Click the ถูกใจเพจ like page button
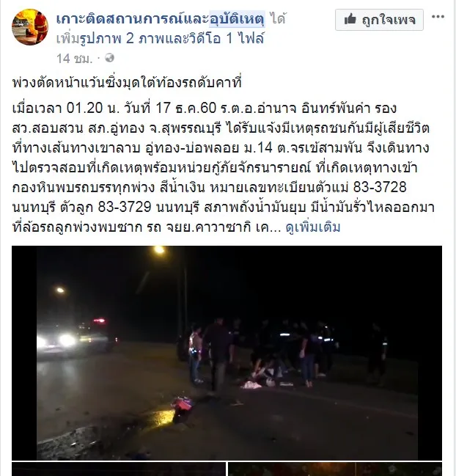The width and height of the screenshot is (456, 476). pyautogui.click(x=379, y=20)
